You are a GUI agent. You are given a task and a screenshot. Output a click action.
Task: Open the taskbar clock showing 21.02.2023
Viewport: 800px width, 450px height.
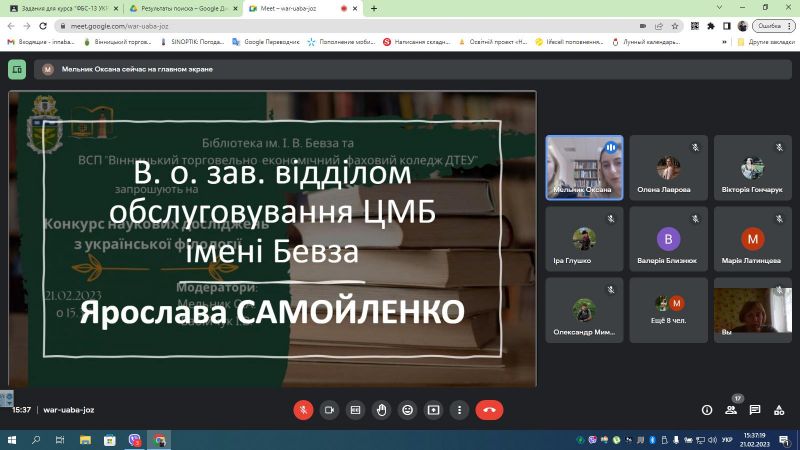756,440
